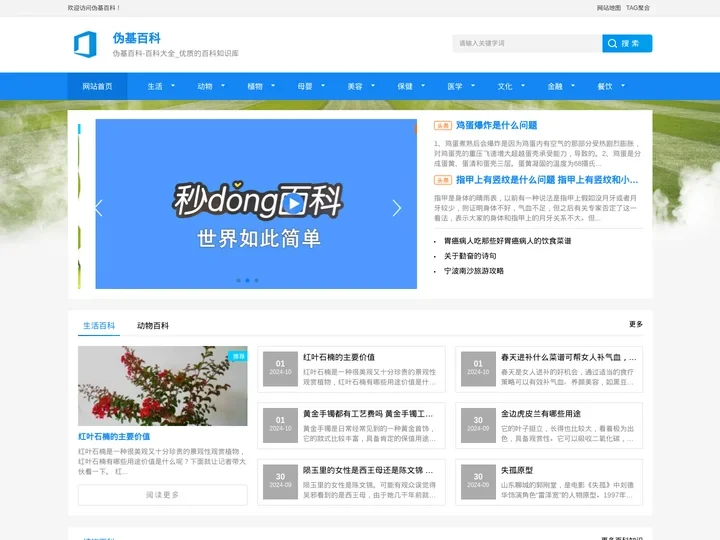Go to 网站首页 in navigation bar
720x540 pixels.
pyautogui.click(x=97, y=86)
